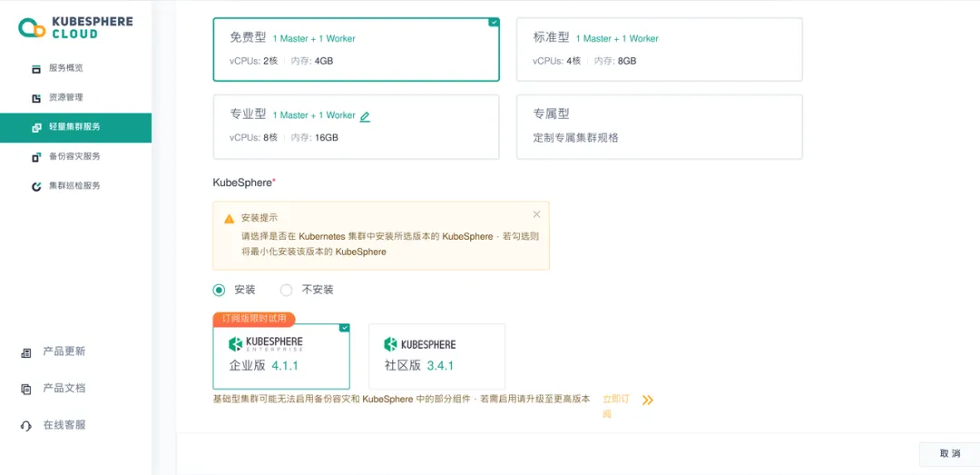Click the warning triangle icon in 安装提示
The width and height of the screenshot is (980, 475).
(230, 219)
